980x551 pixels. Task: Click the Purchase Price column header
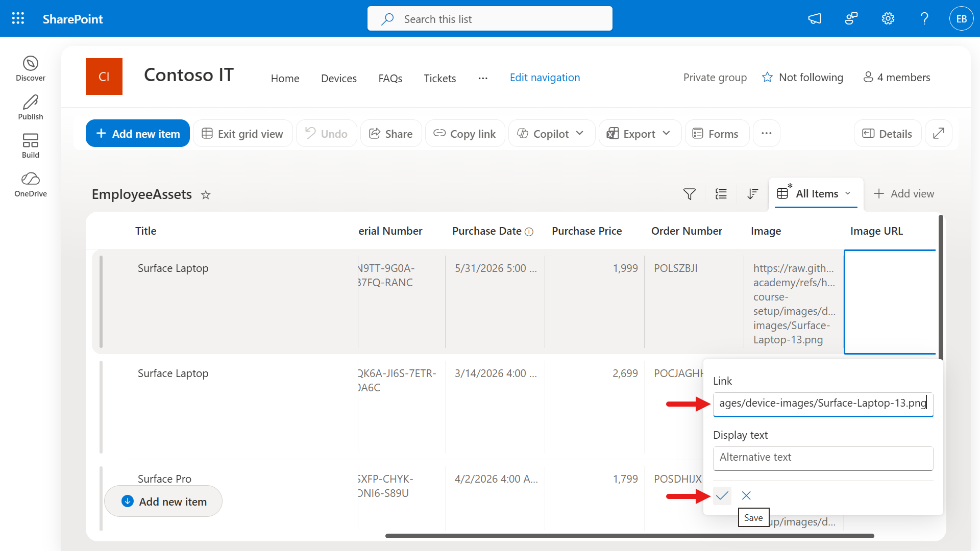point(587,231)
